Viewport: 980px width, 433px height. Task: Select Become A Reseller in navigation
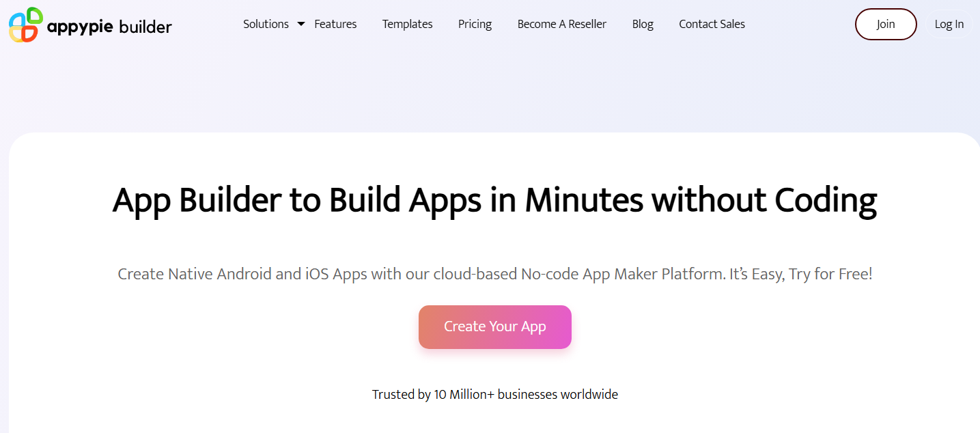pyautogui.click(x=562, y=24)
